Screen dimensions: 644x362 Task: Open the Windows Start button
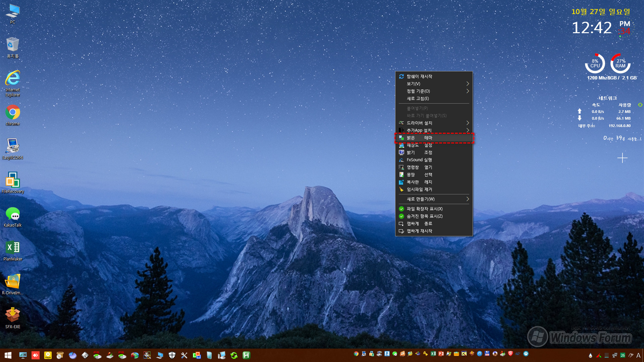[x=8, y=355]
